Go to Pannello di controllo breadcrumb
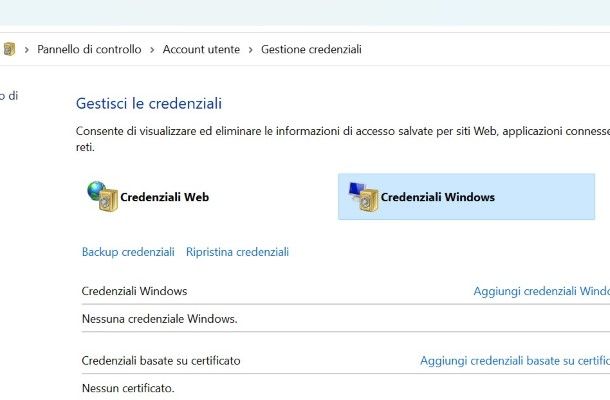610x400 pixels. click(89, 49)
